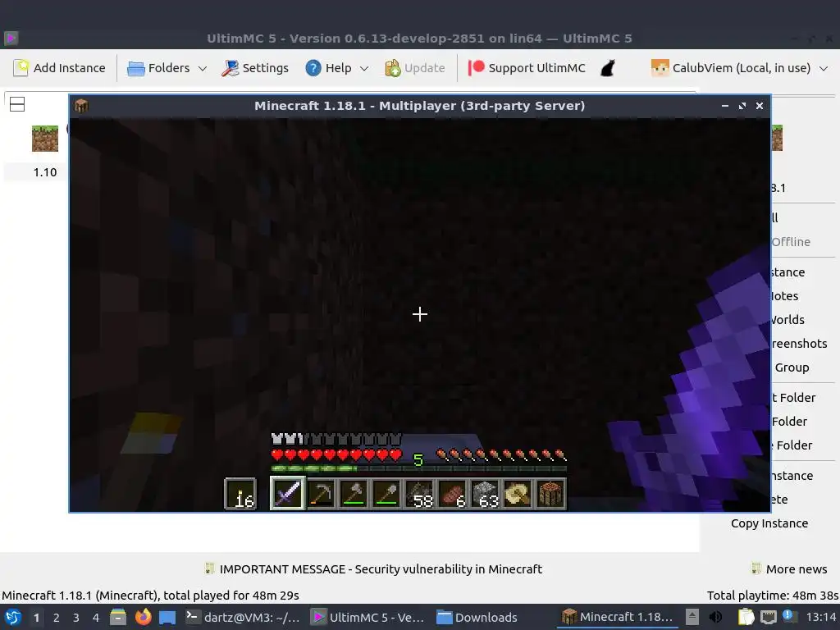Viewport: 840px width, 630px height.
Task: Open the clipboard manager tray icon
Action: pos(746,617)
